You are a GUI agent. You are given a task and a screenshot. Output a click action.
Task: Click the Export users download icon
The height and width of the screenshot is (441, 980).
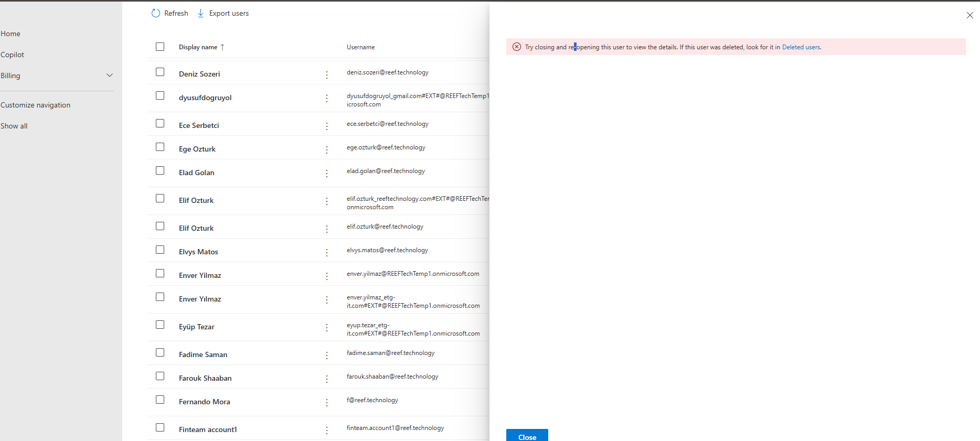(200, 13)
